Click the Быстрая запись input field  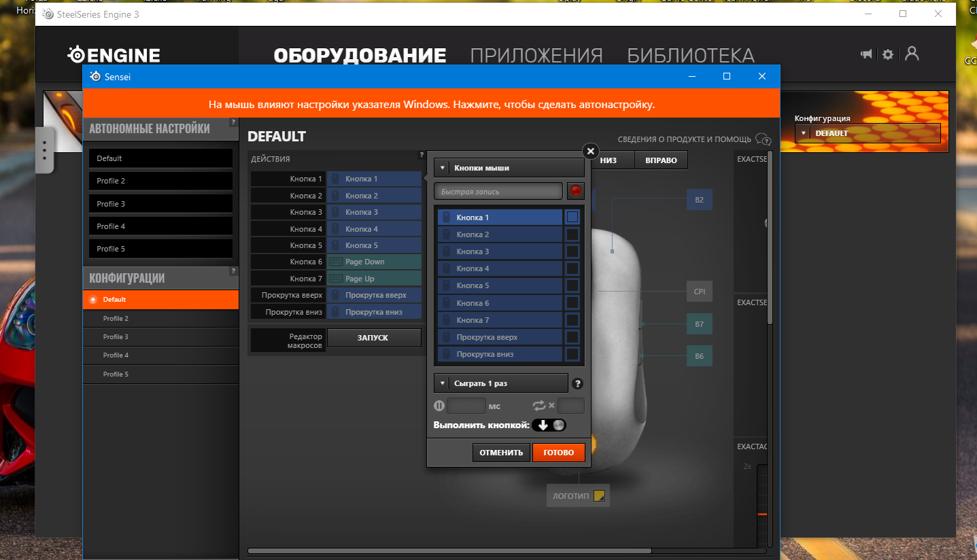[498, 192]
